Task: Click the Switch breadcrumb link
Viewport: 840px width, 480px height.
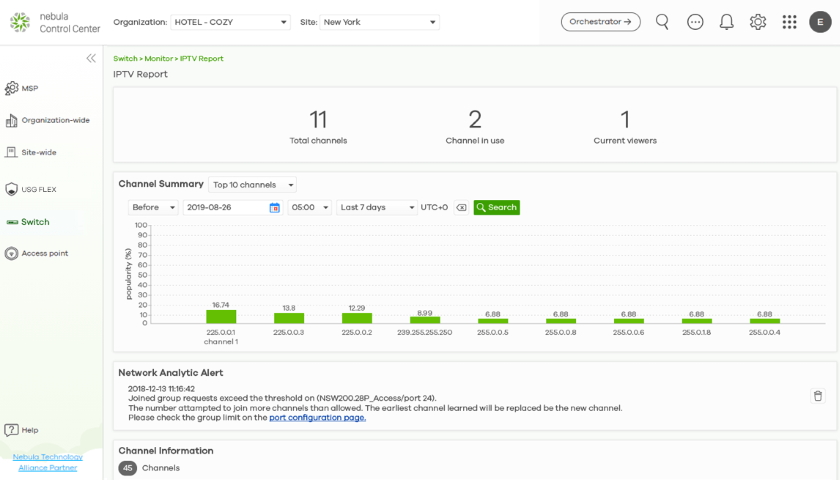Action: [125, 58]
